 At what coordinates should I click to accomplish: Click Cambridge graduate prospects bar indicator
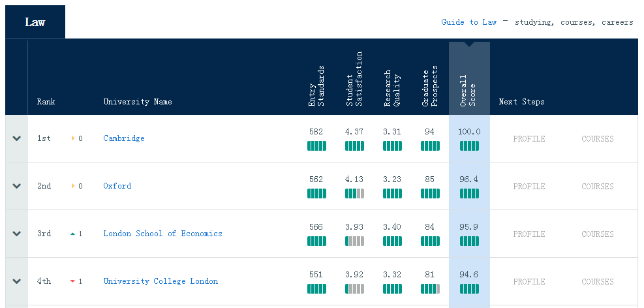tap(430, 146)
